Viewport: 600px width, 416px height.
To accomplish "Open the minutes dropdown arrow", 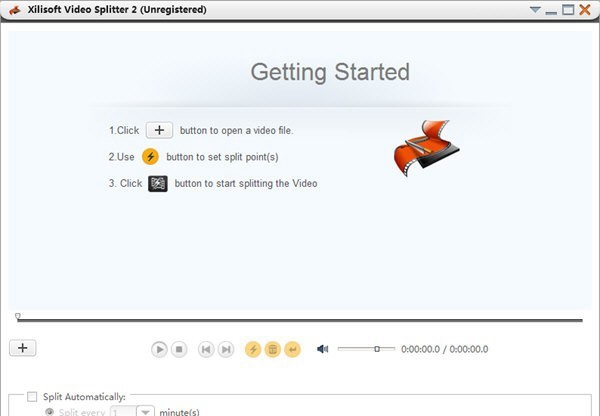I will (145, 411).
